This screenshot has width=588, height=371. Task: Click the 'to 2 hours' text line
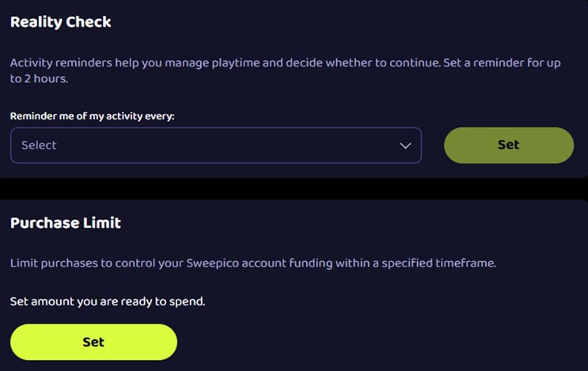point(39,78)
